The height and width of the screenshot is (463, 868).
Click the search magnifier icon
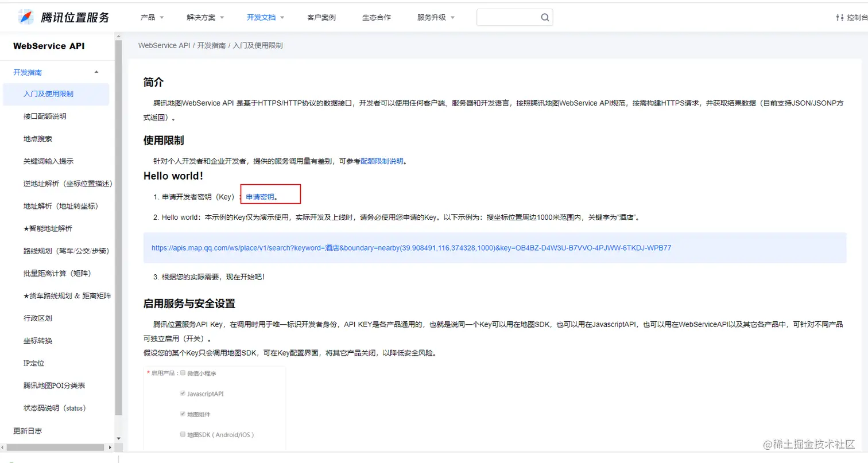(545, 17)
